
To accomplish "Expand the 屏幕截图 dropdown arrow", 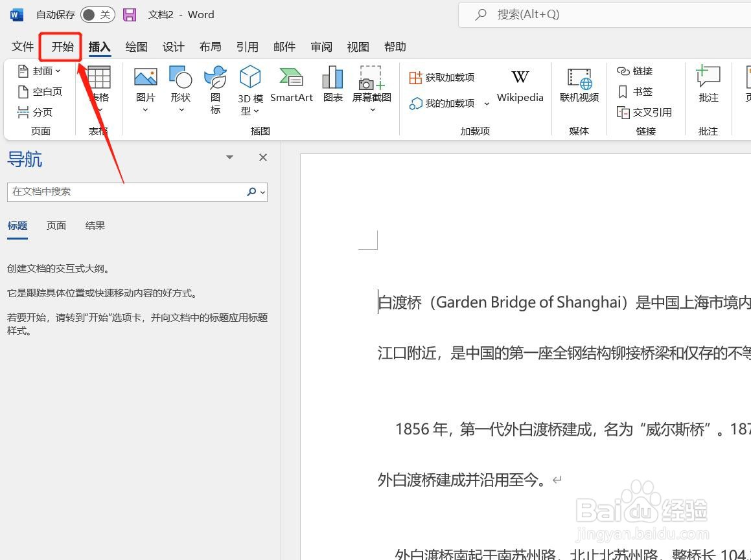I will (373, 110).
